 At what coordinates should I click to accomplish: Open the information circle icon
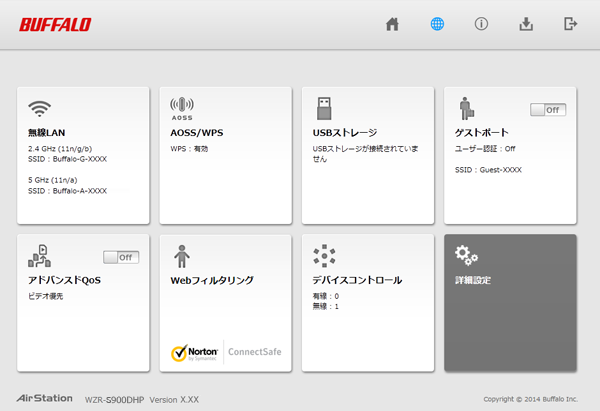[x=481, y=24]
